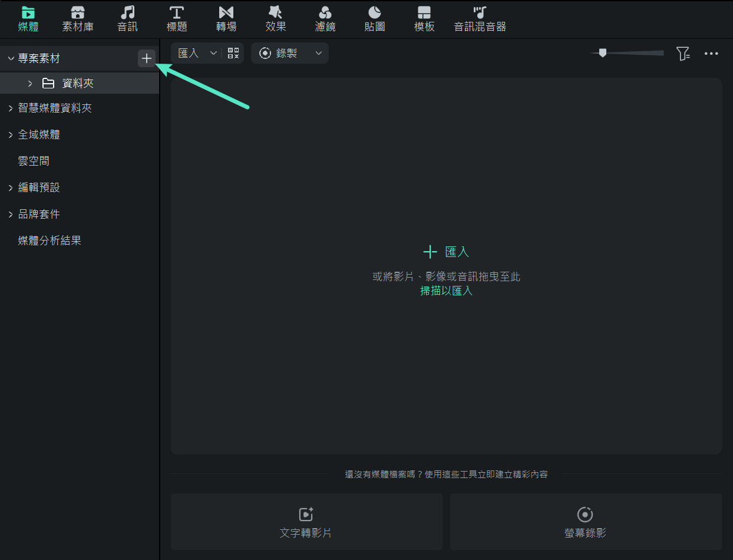
Task: Click the 錄製 record button
Action: coord(278,53)
